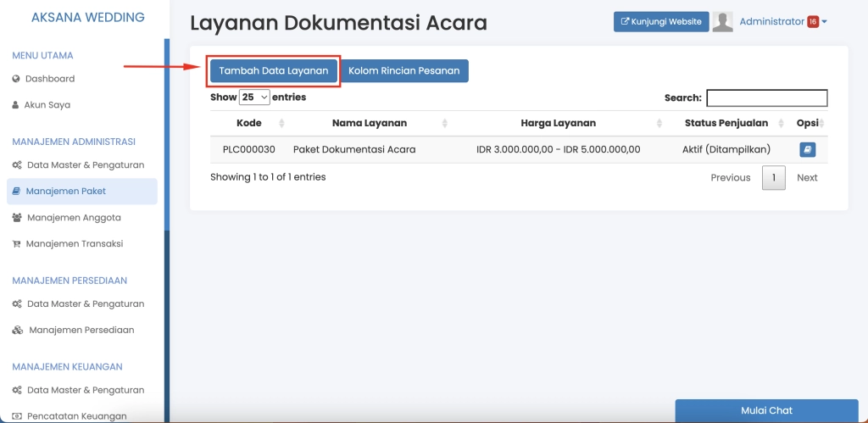Click the Kolom Rincian Pesanan button
The width and height of the screenshot is (868, 423).
404,71
